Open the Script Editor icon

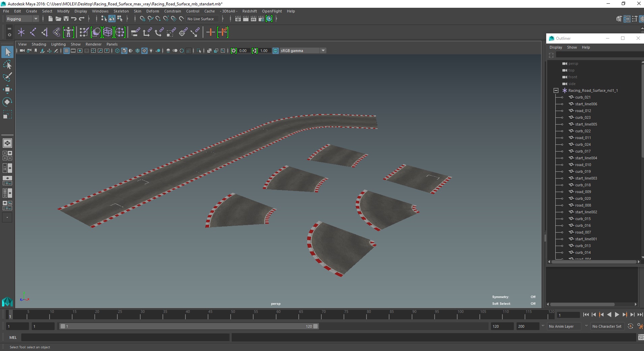coord(641,337)
